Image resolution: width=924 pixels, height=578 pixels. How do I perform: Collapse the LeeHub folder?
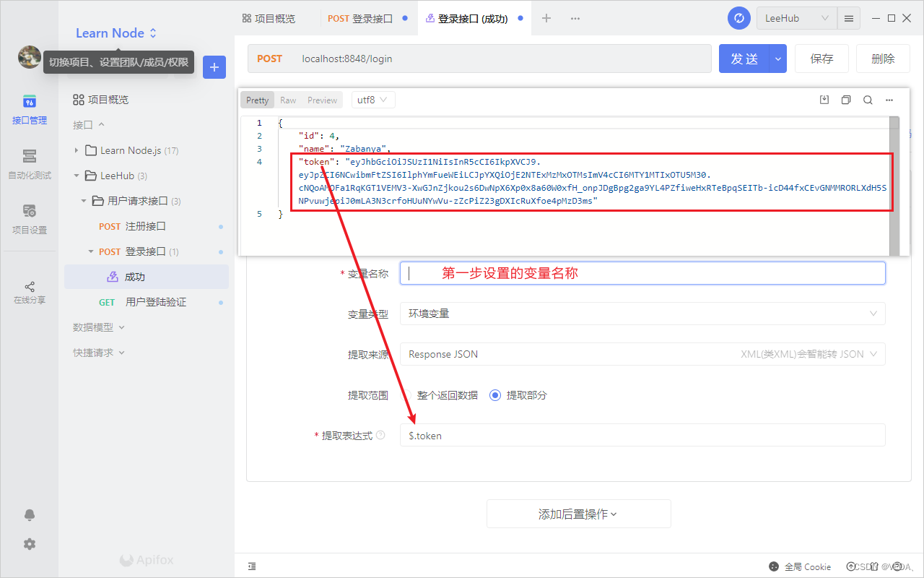pyautogui.click(x=77, y=176)
